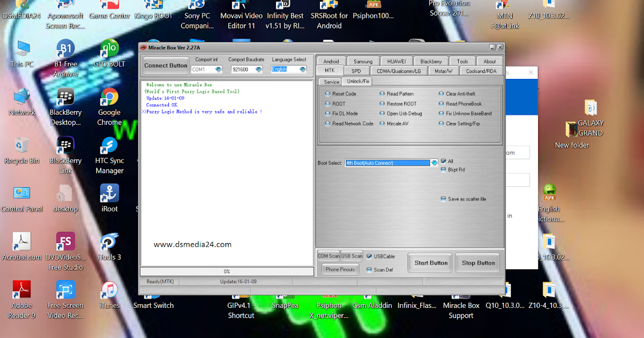Select the This PC desktop icon
This screenshot has height=338, width=644.
[22, 49]
